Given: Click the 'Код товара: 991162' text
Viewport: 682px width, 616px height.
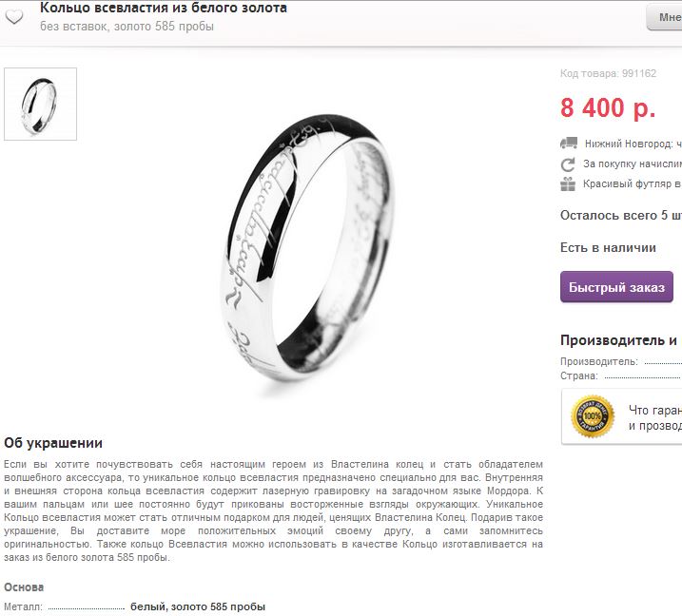Looking at the screenshot, I should point(608,73).
